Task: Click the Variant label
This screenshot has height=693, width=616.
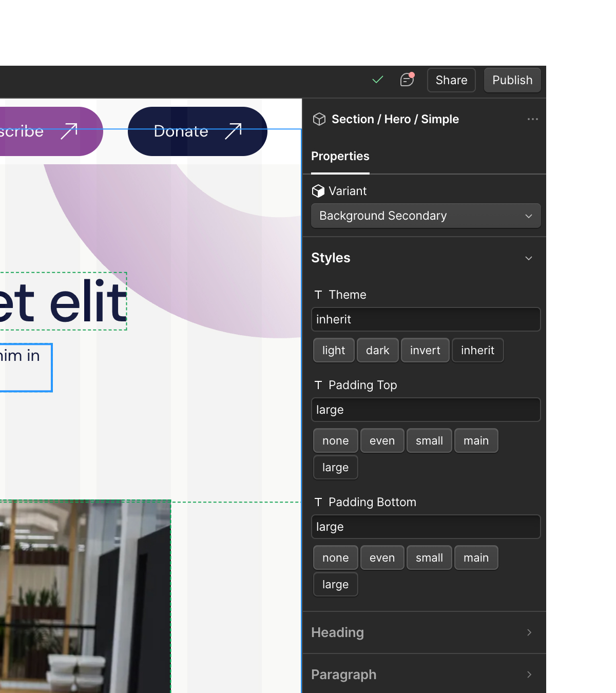Action: (x=348, y=191)
